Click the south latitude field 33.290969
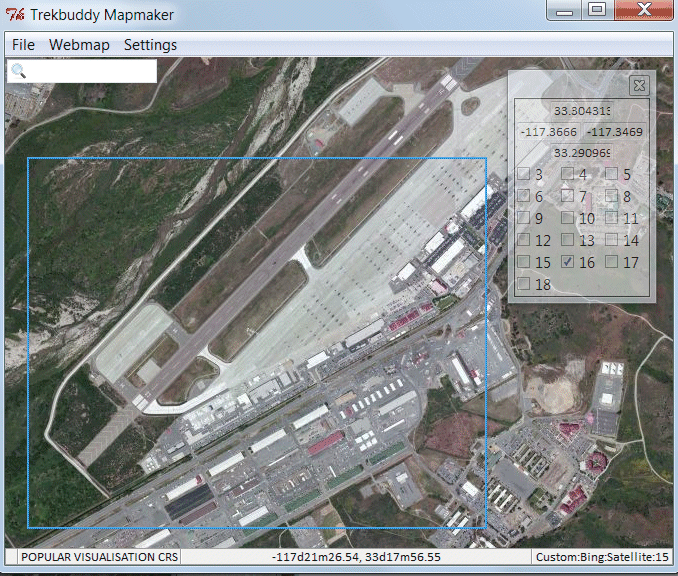The width and height of the screenshot is (678, 576). click(x=581, y=153)
